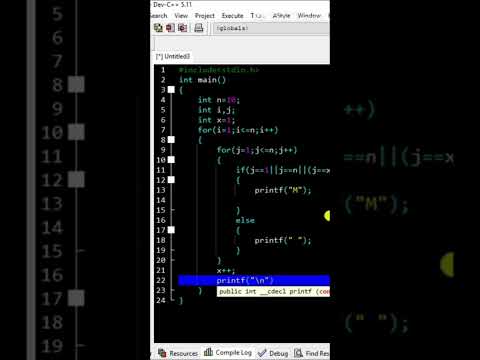The width and height of the screenshot is (480, 360).
Task: Click the printf("M"); statement
Action: pos(283,190)
